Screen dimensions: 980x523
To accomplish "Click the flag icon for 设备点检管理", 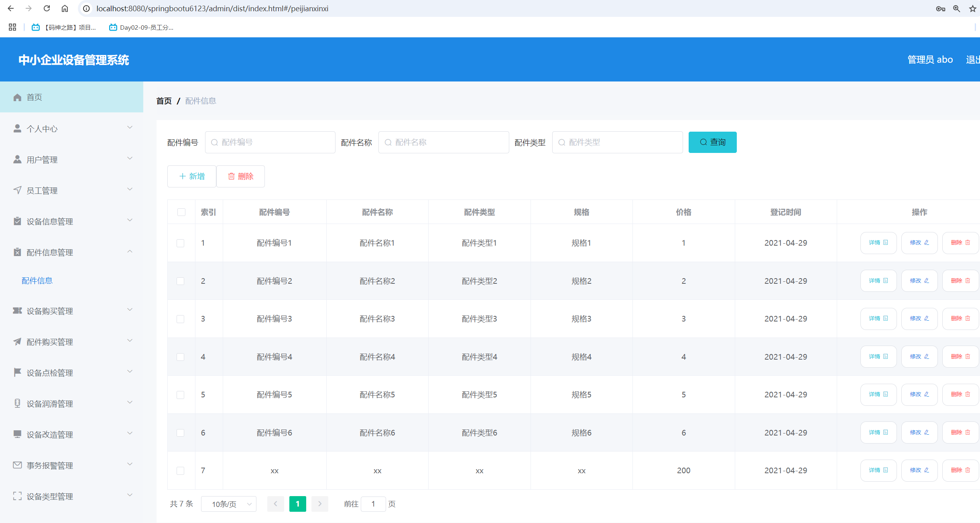I will tap(17, 372).
